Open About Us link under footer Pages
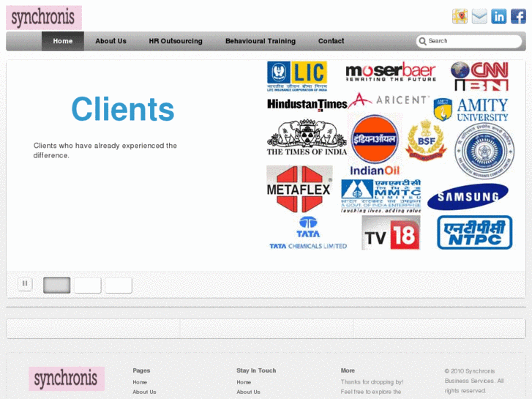This screenshot has width=532, height=399. pos(145,392)
